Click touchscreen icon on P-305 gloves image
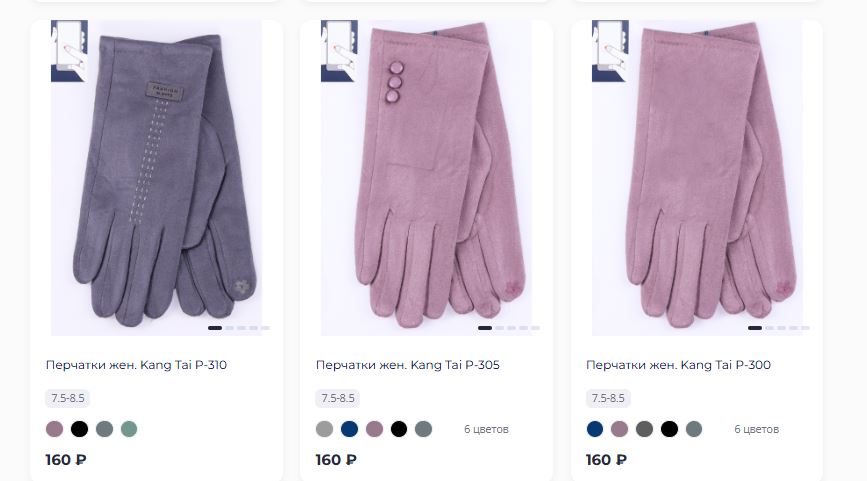Image resolution: width=867 pixels, height=481 pixels. [x=339, y=51]
